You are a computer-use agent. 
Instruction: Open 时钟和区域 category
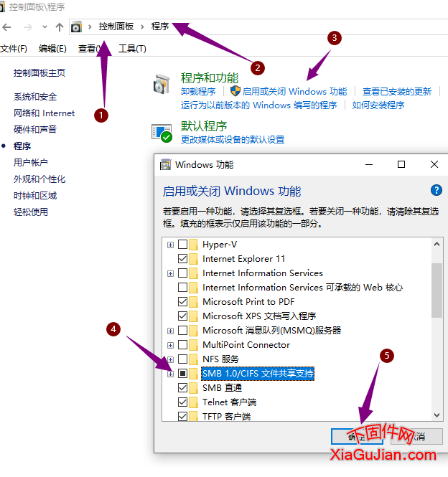(x=35, y=196)
